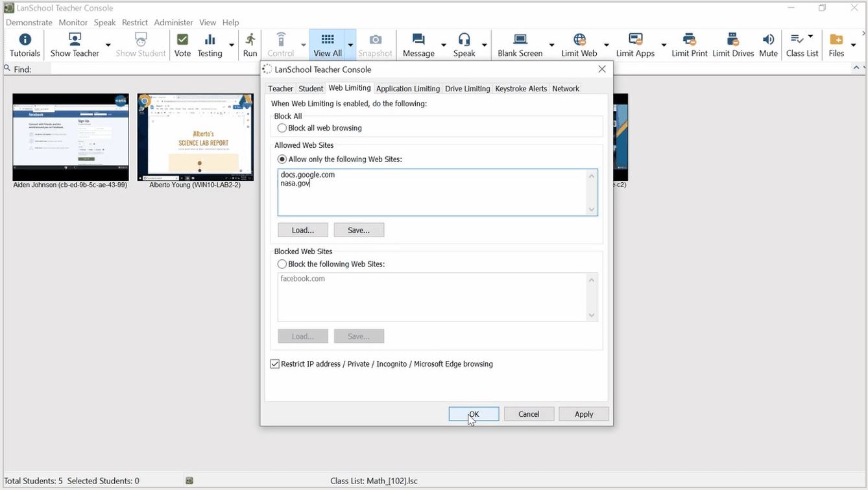
Task: Expand Show Teacher dropdown arrow
Action: coord(108,45)
